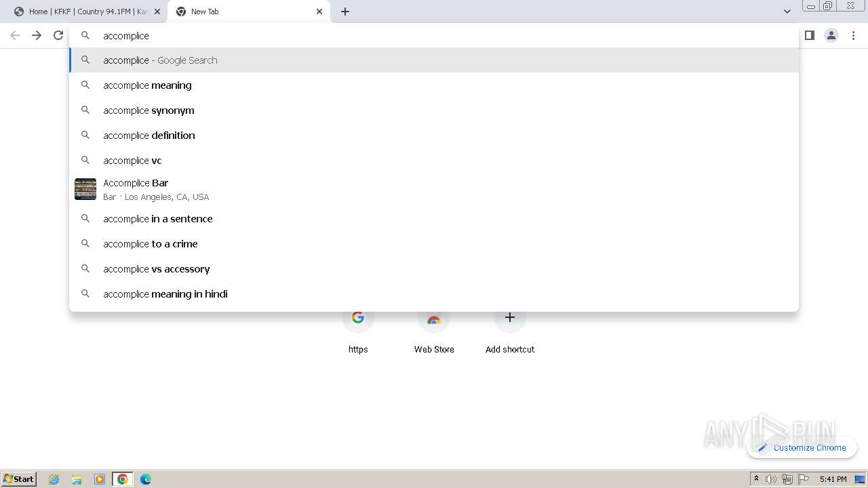Close the New Tab tab
Screen dimensions: 868x488
coord(319,12)
